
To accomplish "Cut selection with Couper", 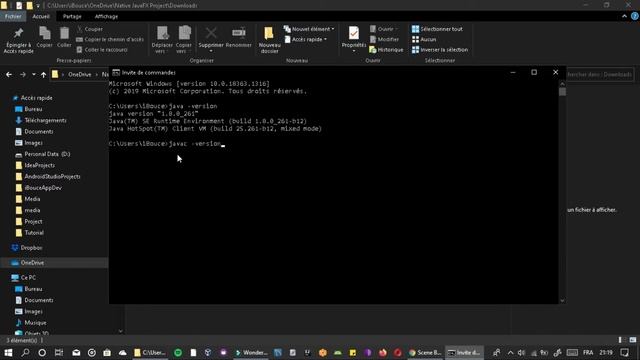I will coord(90,29).
